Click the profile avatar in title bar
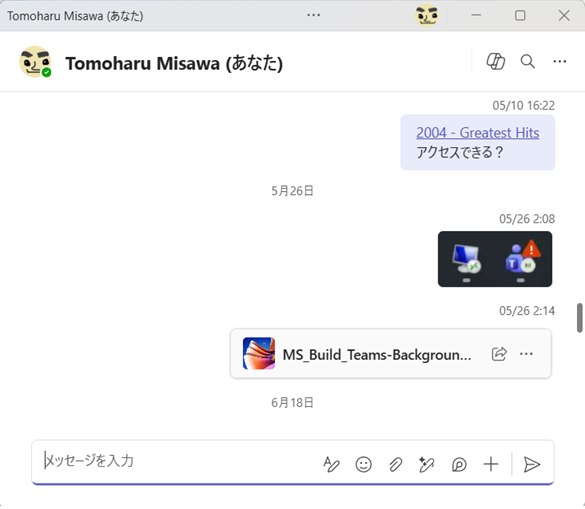 tap(427, 15)
